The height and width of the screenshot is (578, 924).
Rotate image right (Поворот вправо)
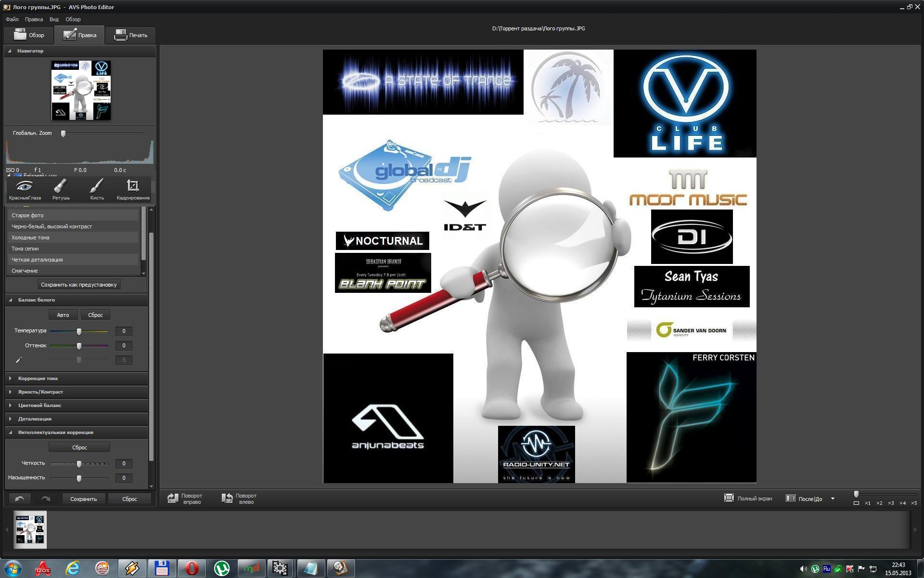185,499
